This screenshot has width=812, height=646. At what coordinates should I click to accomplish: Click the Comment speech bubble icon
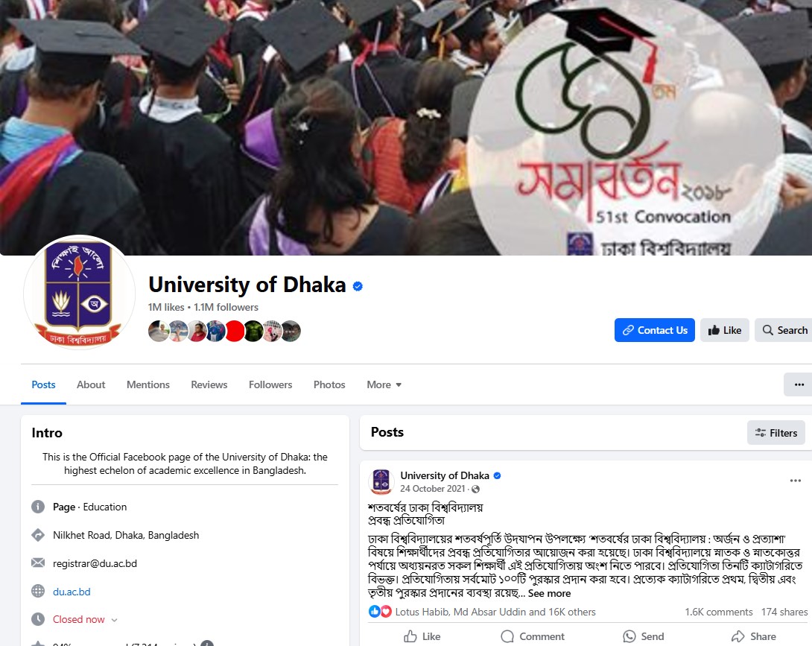coord(507,636)
